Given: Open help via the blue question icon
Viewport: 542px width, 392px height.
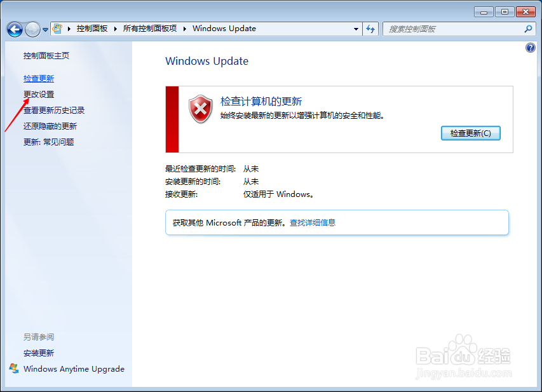Looking at the screenshot, I should pos(531,48).
